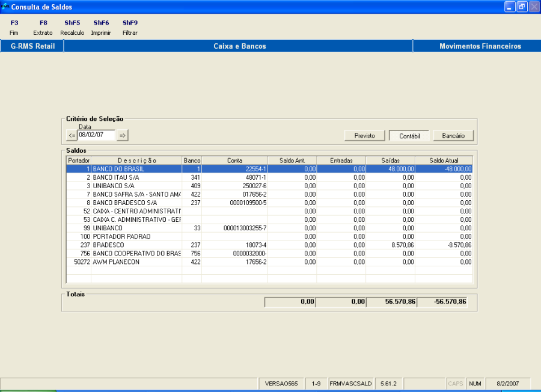Toggle the NUM indicator in the status bar
The width and height of the screenshot is (541, 392).
click(x=474, y=383)
